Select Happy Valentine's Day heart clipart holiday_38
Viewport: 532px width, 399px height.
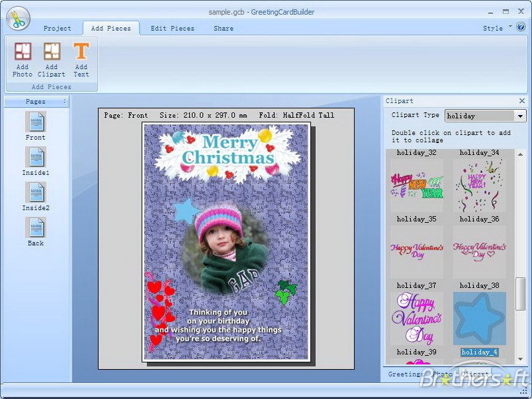click(x=479, y=252)
